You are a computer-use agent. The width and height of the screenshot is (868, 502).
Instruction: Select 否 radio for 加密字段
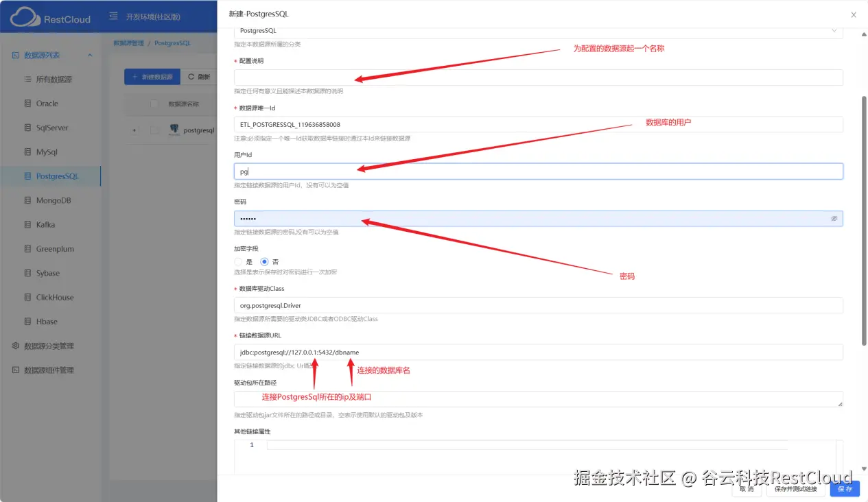coord(264,262)
